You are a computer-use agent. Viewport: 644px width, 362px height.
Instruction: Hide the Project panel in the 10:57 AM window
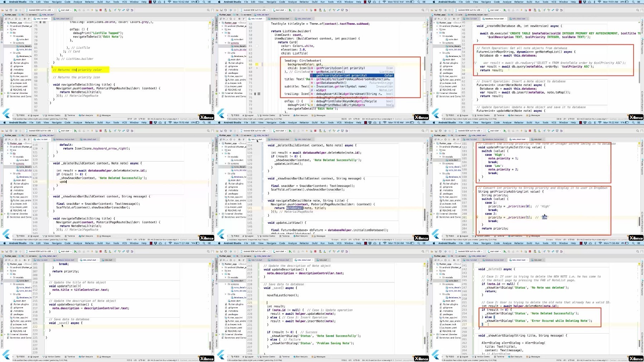pos(244,19)
